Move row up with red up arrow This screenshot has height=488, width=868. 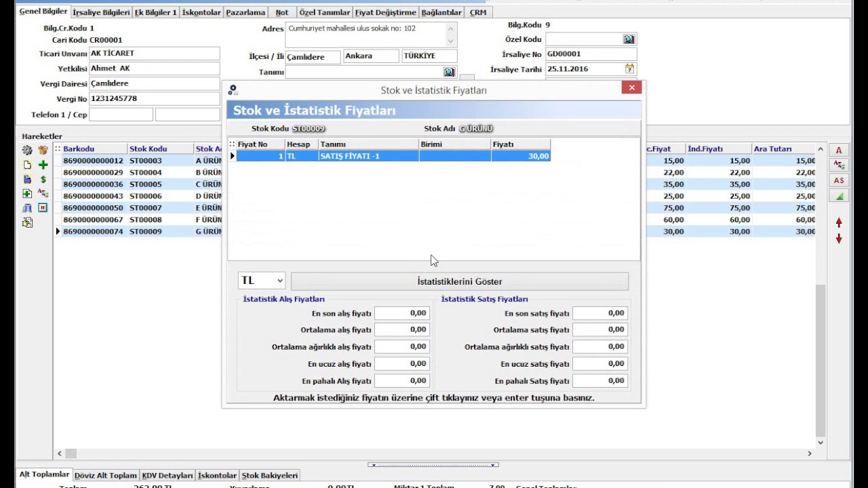pyautogui.click(x=839, y=222)
